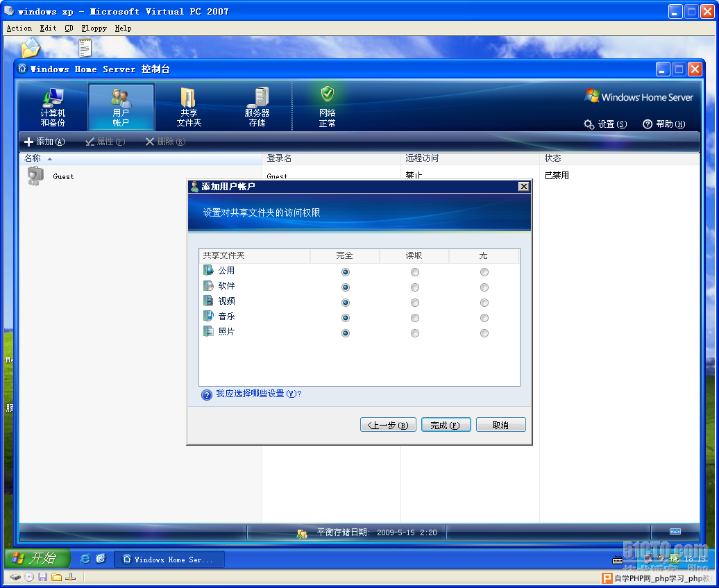Click the 软件 shared folder icon
Screen dimensions: 719x588
click(x=209, y=286)
